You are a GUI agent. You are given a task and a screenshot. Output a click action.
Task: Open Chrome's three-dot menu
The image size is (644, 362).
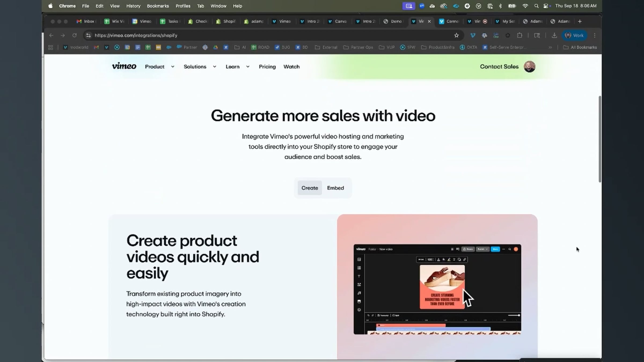coord(594,35)
